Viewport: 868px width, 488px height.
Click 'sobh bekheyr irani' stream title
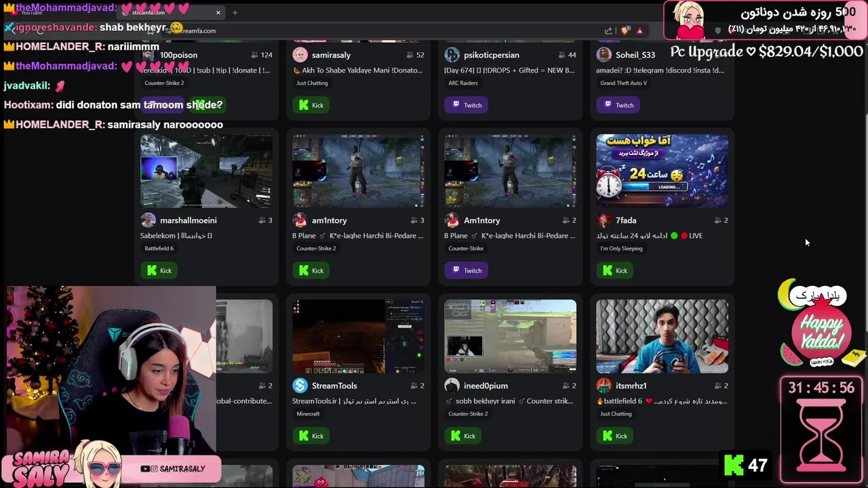click(510, 401)
